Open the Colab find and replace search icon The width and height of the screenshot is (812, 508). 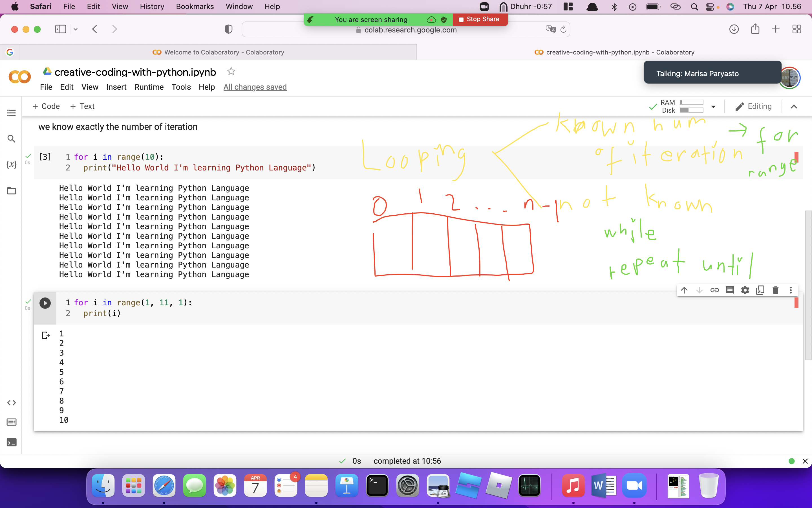click(11, 138)
